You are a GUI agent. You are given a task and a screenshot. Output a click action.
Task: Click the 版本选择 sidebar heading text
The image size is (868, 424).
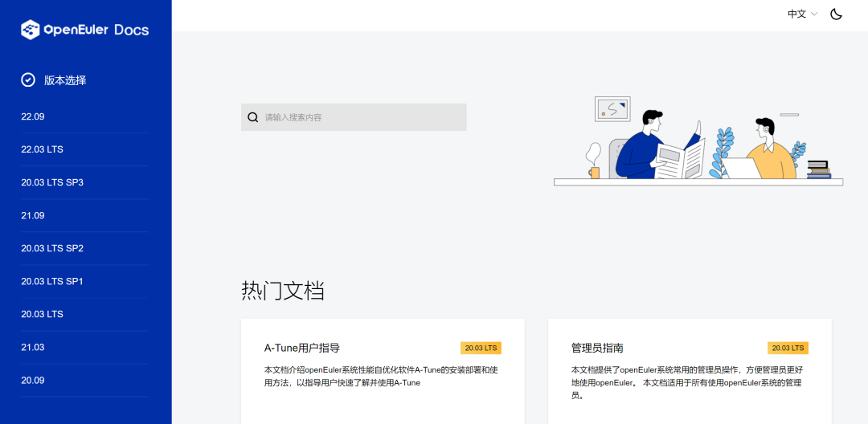(65, 81)
